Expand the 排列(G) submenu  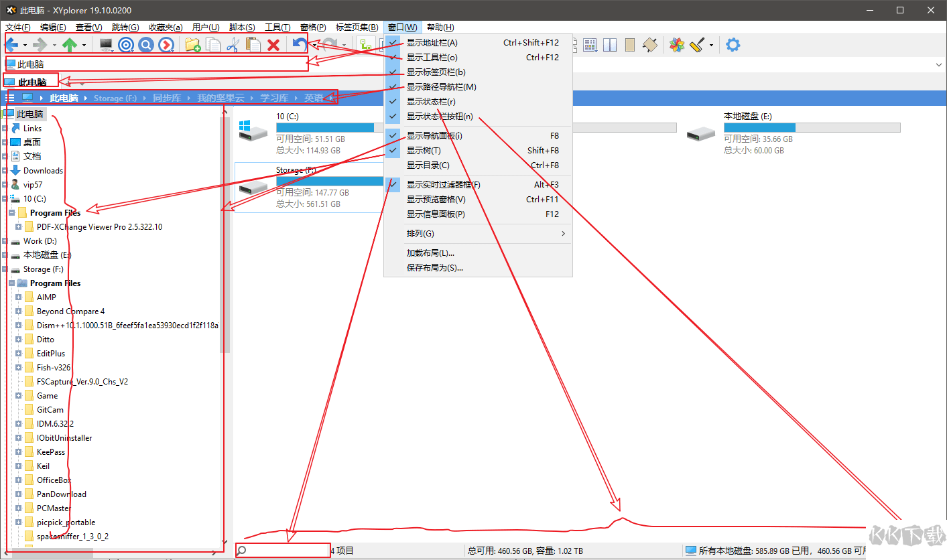[478, 234]
